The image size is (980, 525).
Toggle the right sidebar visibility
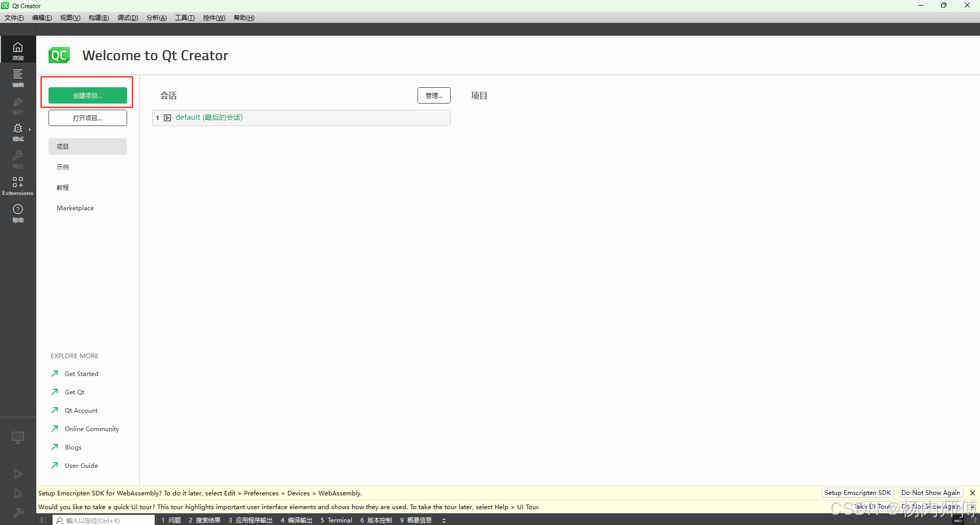973,520
